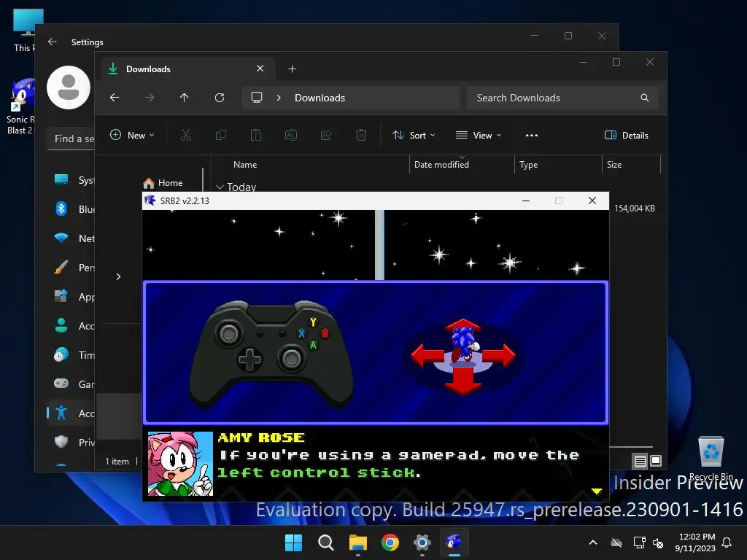Advance the Amy Rose dialogue yellow arrow
The width and height of the screenshot is (747, 560).
tap(597, 491)
